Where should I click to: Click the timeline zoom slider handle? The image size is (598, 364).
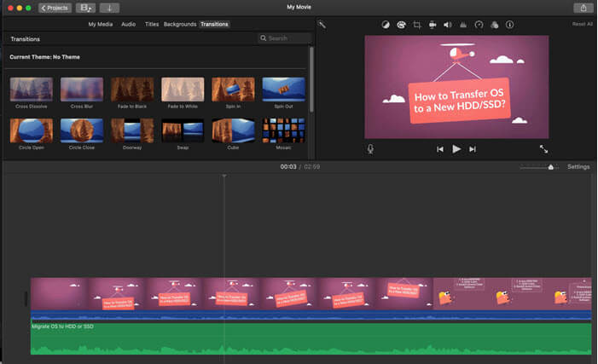550,167
